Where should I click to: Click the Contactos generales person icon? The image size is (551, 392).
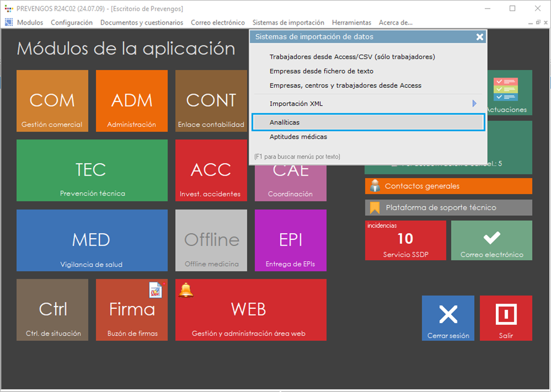pos(375,186)
